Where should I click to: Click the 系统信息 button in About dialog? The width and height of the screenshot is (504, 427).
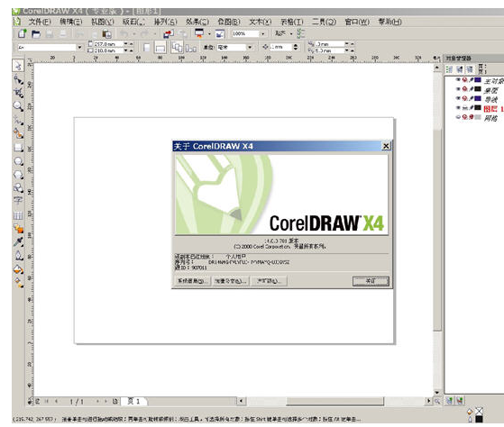tap(192, 281)
